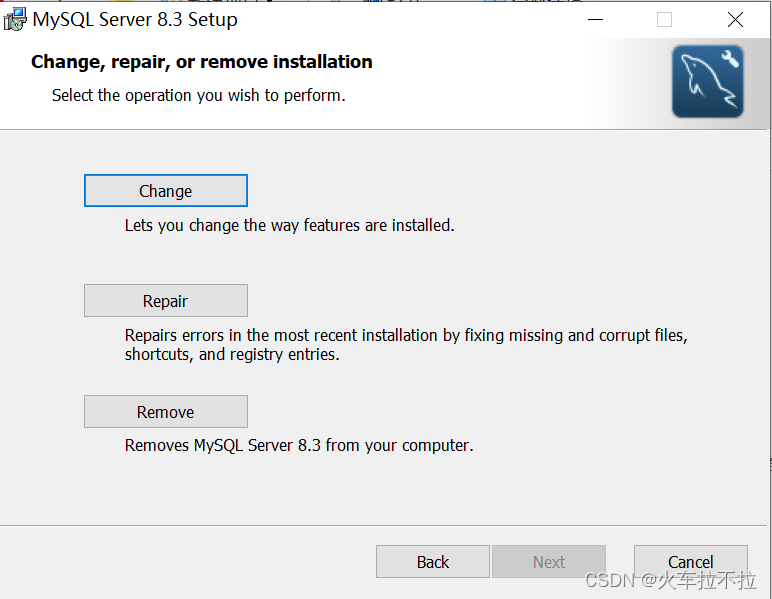This screenshot has width=772, height=599.
Task: Click 'Removes MySQL Server 8.3 from your computer.'
Action: pos(299,445)
